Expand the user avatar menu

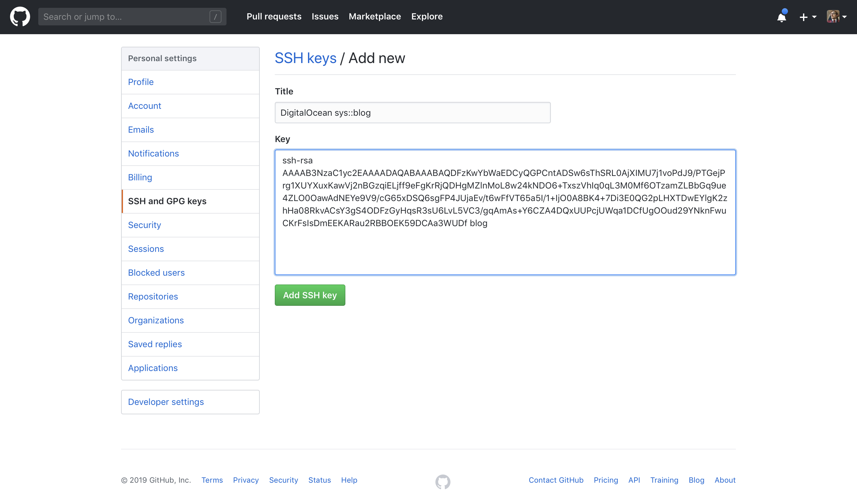(x=836, y=17)
